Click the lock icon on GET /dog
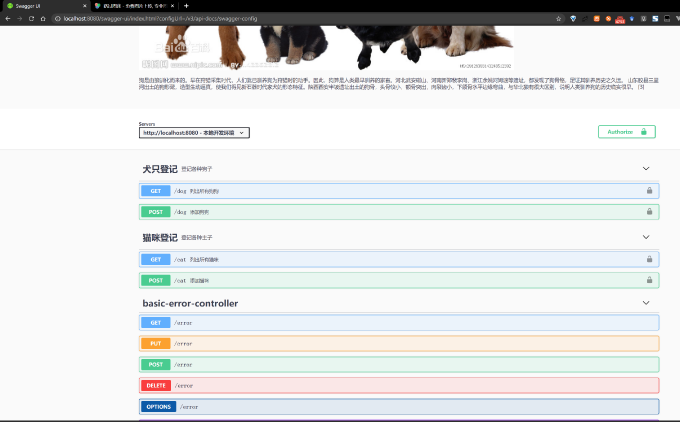The image size is (680, 422). (x=649, y=190)
